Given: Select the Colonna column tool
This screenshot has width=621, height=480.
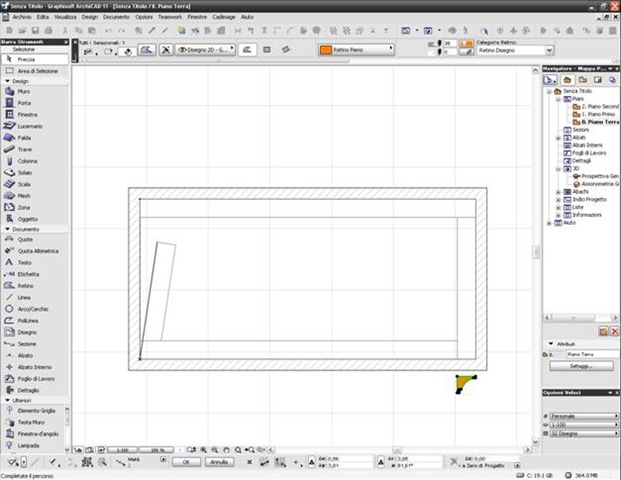Looking at the screenshot, I should (x=27, y=161).
